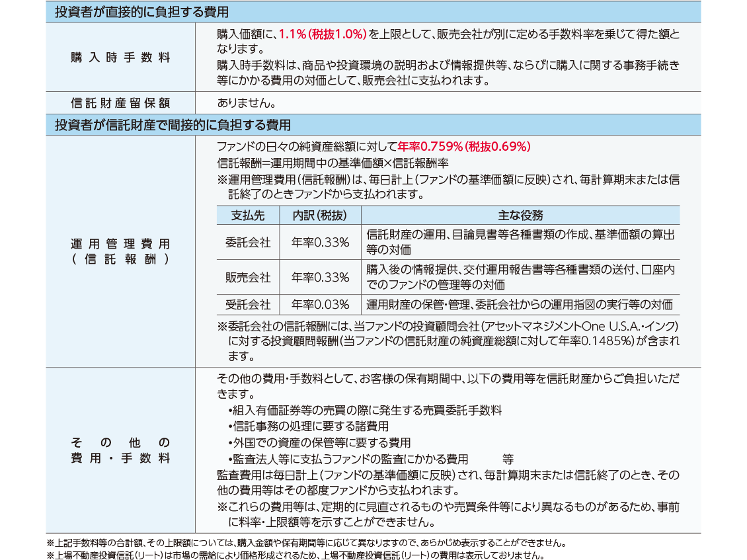
Task: Select the 委託会社 cell
Action: [x=248, y=242]
